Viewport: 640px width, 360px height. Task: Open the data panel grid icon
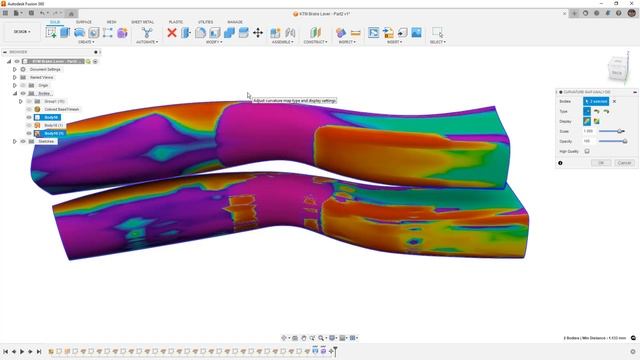5,13
